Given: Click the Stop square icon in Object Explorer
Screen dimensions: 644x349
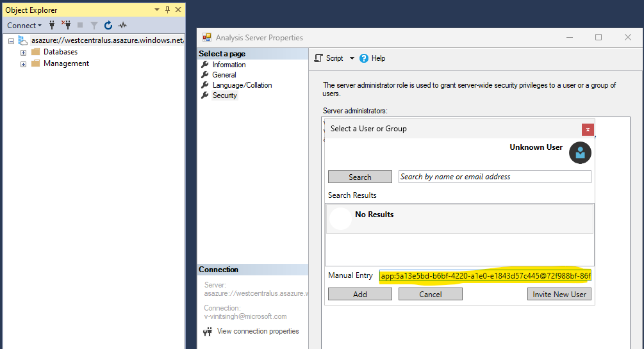Looking at the screenshot, I should (x=80, y=26).
